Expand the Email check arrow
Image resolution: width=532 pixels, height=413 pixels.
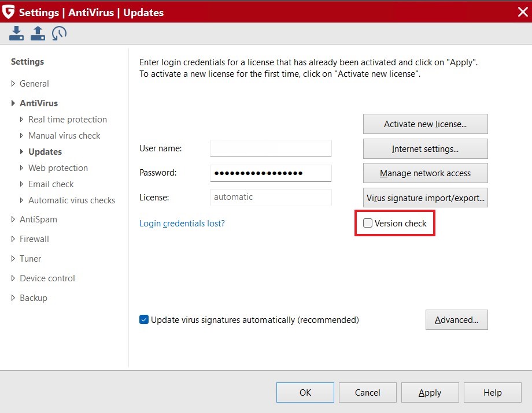coord(21,184)
